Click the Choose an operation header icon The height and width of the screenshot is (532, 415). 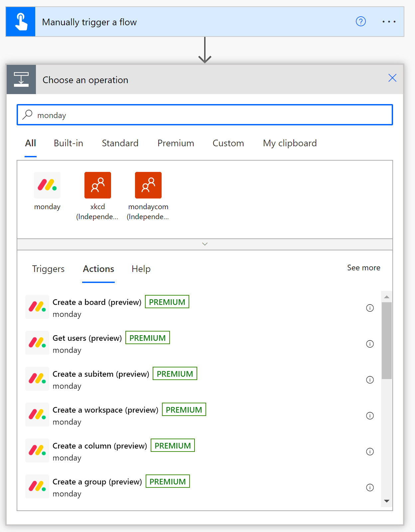click(21, 79)
